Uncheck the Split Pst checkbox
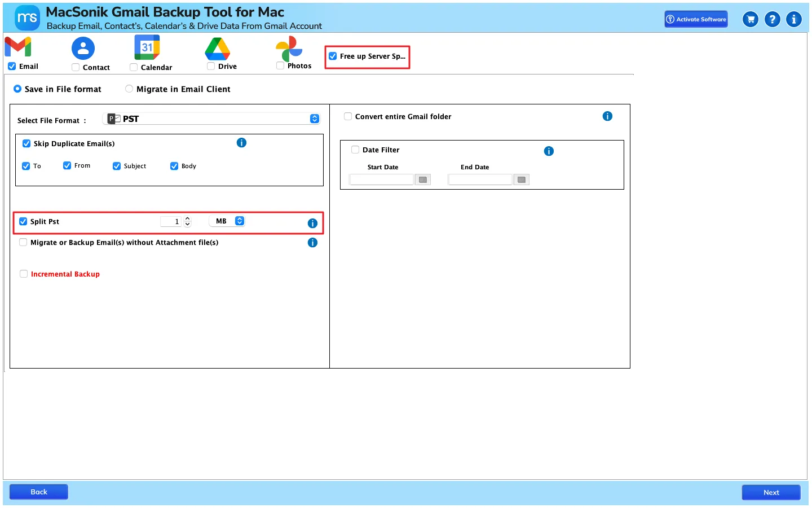 click(23, 222)
